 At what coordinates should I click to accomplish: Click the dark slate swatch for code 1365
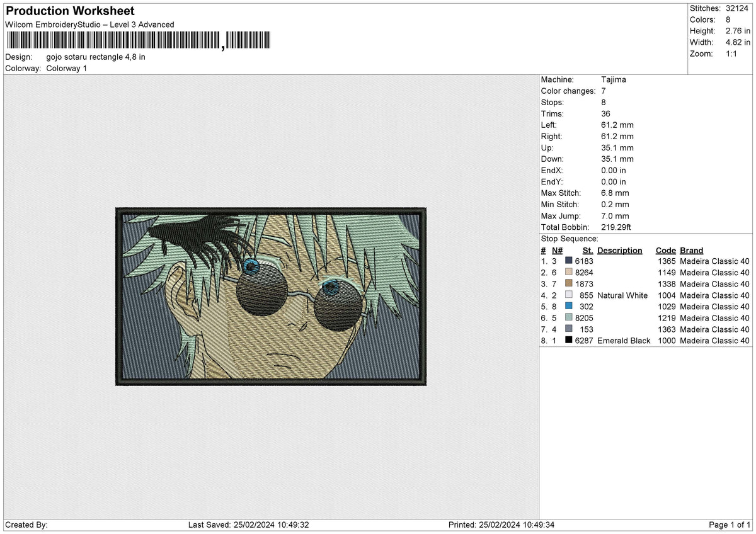tap(569, 261)
